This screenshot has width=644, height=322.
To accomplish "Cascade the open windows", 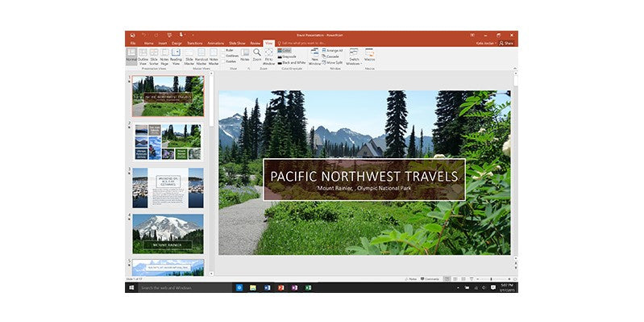I will click(x=330, y=56).
